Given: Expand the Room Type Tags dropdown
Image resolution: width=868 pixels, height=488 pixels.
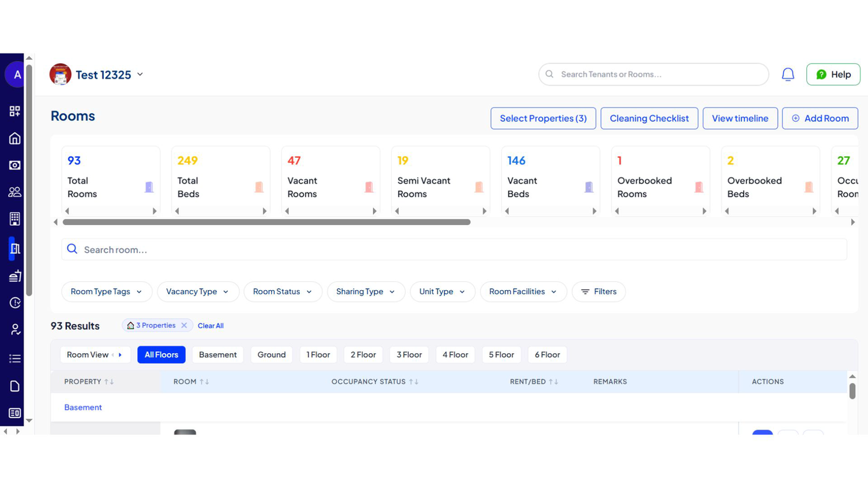Looking at the screenshot, I should pos(106,291).
